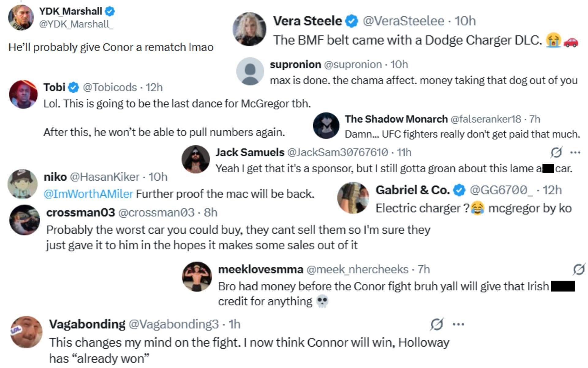Viewport: 588px width, 368px height.
Task: Click Grok icon on Jack Samuels tweet
Action: [x=556, y=152]
